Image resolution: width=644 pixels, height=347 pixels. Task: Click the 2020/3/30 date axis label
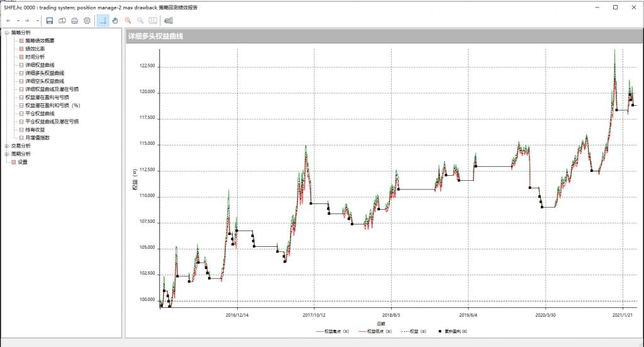pyautogui.click(x=545, y=316)
